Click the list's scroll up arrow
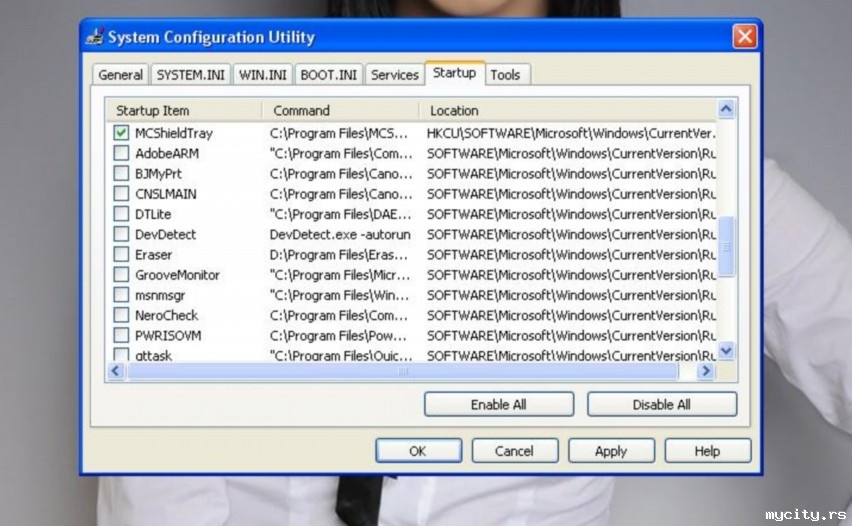The width and height of the screenshot is (852, 526). (726, 109)
